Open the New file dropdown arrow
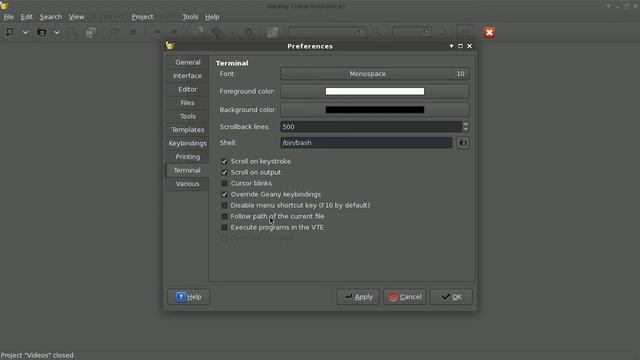The width and height of the screenshot is (640, 360). (25, 32)
